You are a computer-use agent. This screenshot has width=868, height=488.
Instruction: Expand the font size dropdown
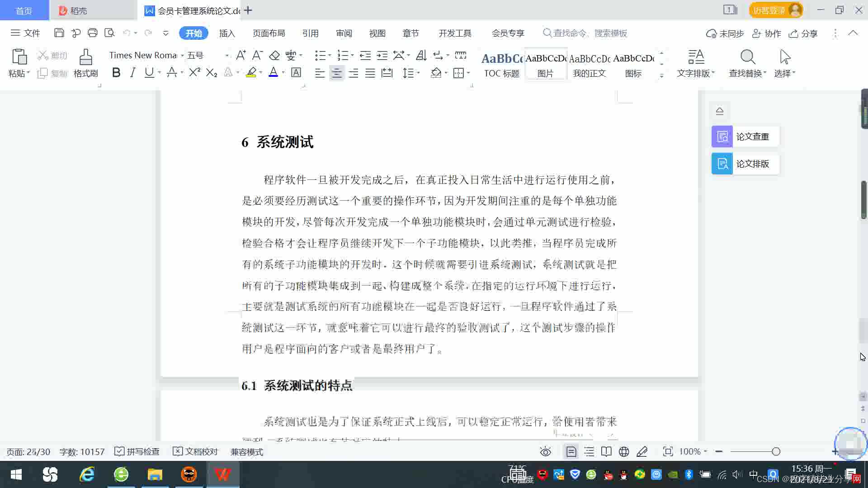tap(226, 56)
